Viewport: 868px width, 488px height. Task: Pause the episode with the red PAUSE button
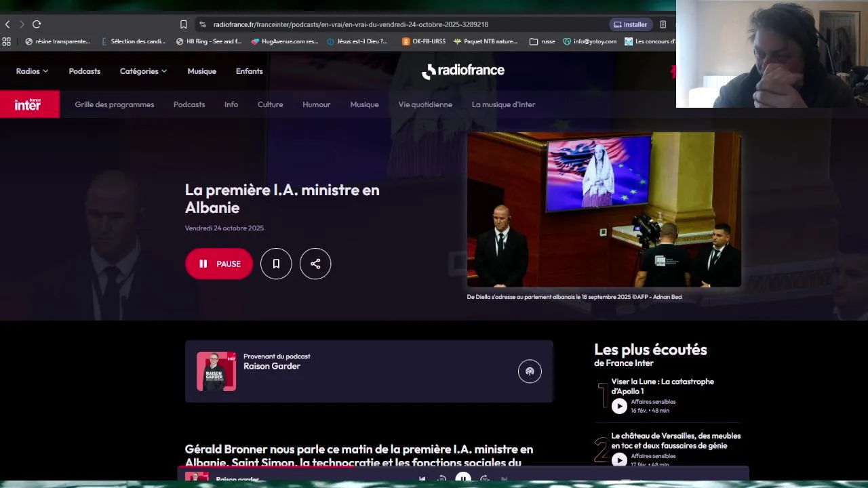(219, 264)
